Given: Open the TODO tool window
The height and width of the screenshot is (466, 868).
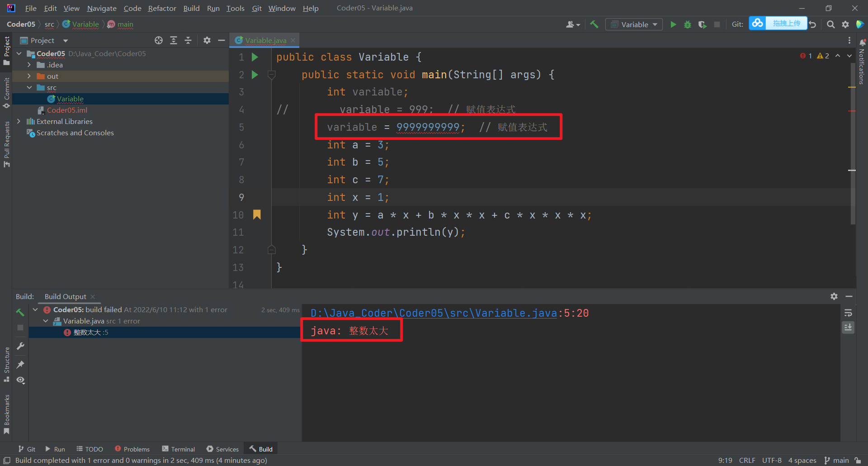Looking at the screenshot, I should click(x=90, y=449).
